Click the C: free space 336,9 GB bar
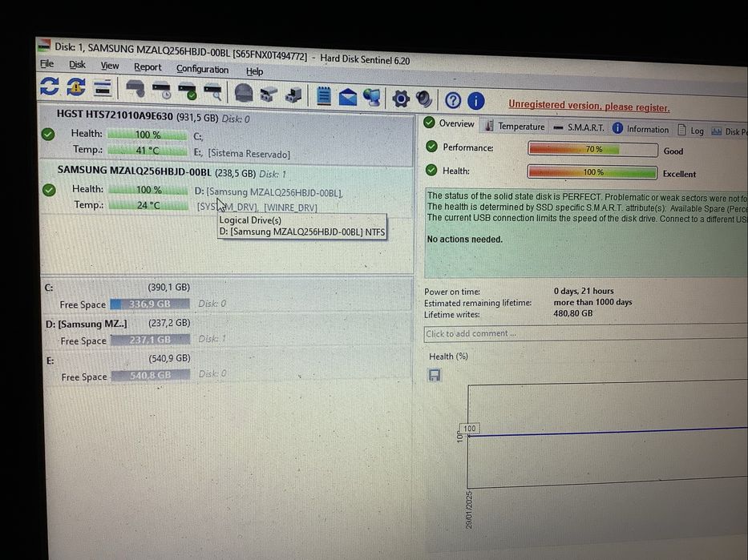This screenshot has height=560, width=748. coord(150,304)
